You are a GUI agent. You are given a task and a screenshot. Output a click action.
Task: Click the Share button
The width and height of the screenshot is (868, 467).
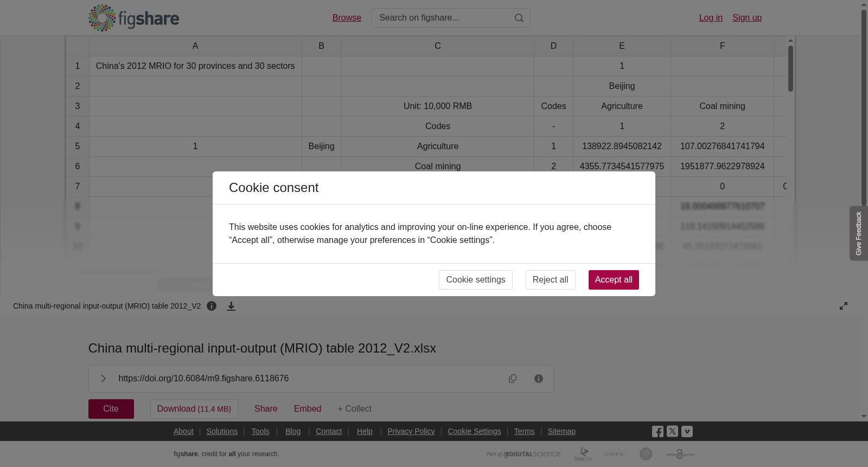pos(266,409)
